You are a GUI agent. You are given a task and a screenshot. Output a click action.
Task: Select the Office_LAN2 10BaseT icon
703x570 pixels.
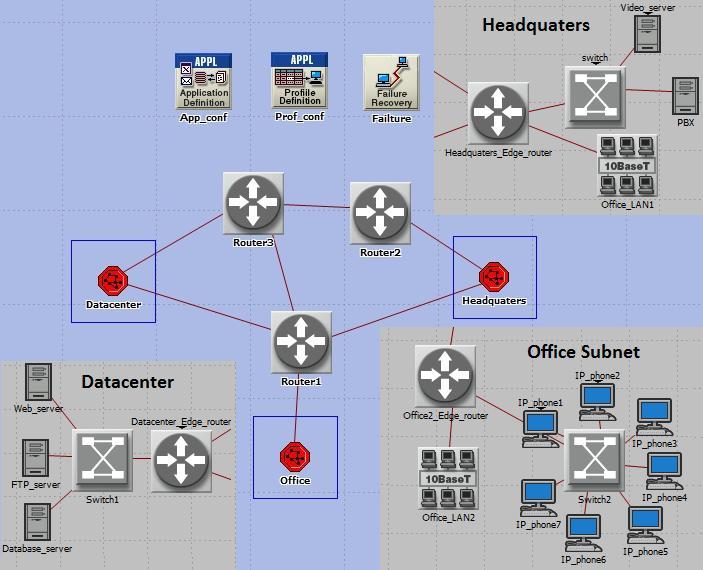[448, 479]
